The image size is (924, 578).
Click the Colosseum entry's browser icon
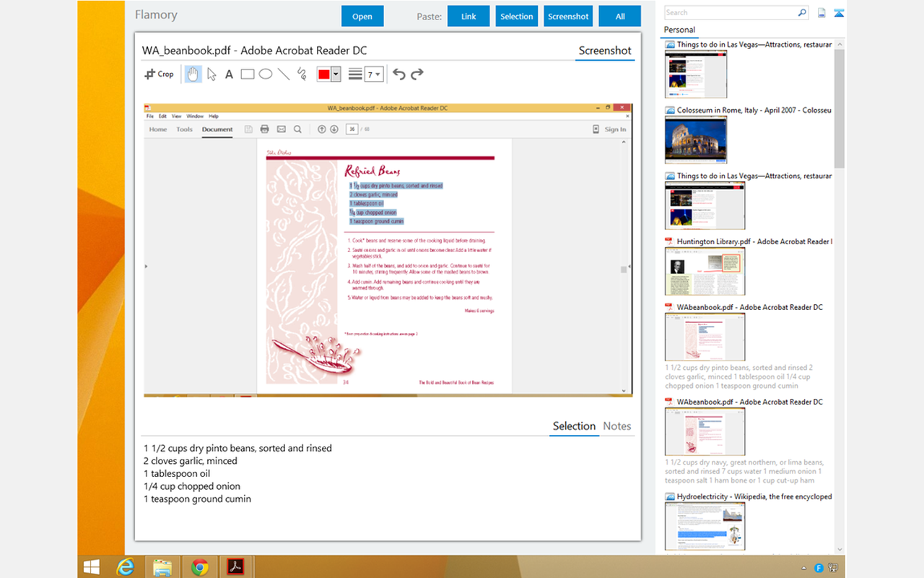[x=670, y=111]
